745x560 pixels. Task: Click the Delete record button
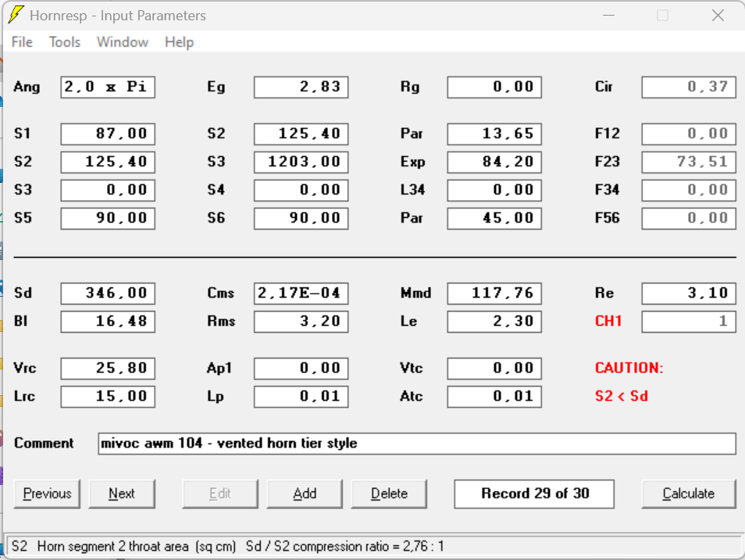coord(389,494)
